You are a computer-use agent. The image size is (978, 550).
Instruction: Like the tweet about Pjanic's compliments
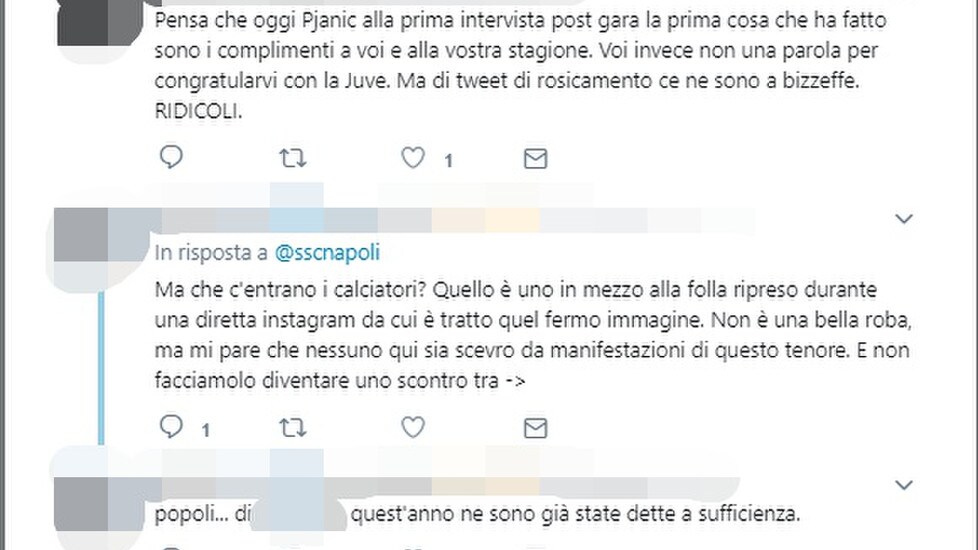click(412, 158)
